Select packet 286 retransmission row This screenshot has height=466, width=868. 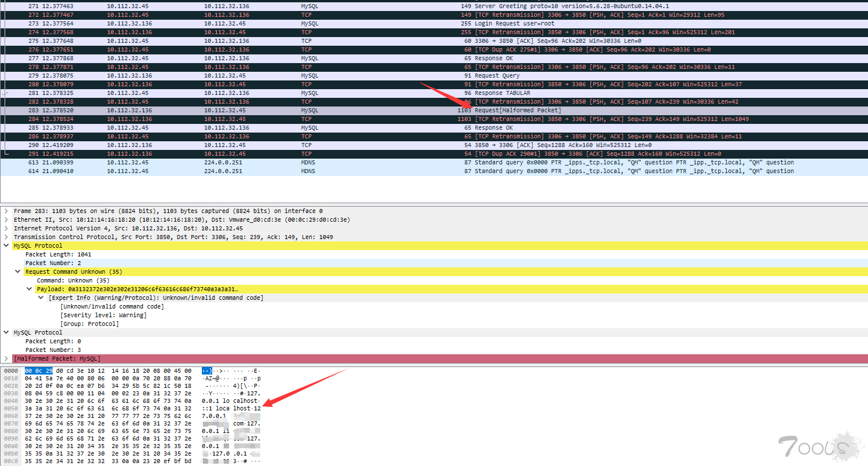434,136
